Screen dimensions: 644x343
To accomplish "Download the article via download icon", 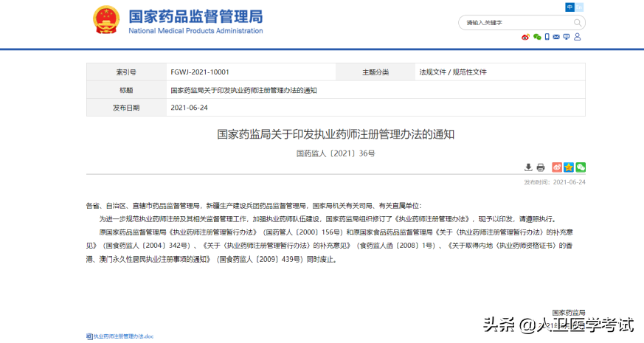I will [x=528, y=167].
